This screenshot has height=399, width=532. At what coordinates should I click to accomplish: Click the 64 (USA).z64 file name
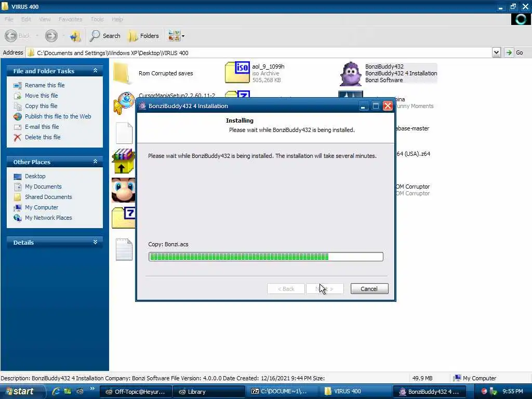[x=413, y=154]
